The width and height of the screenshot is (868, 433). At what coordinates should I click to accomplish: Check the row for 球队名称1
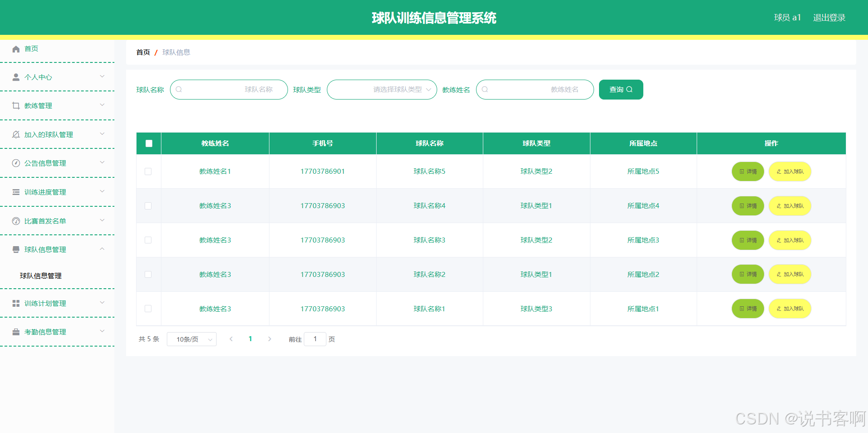coord(148,309)
